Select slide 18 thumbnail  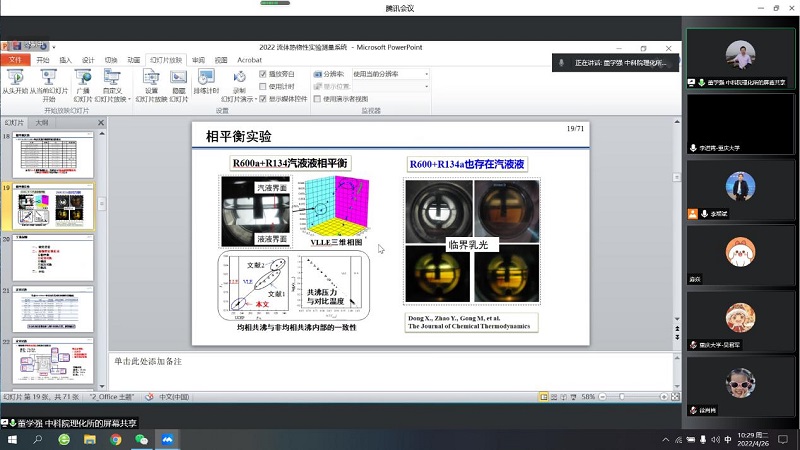coord(53,155)
